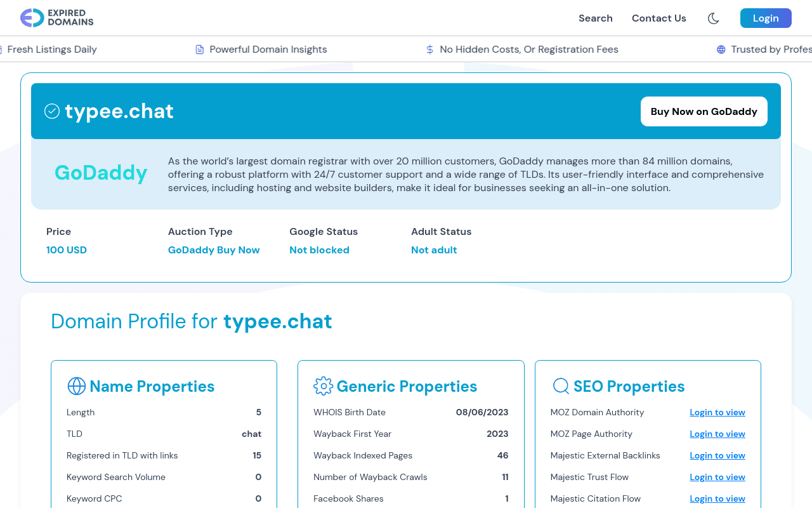
Task: Click the Domain Profile for typee.chat heading
Action: [192, 321]
